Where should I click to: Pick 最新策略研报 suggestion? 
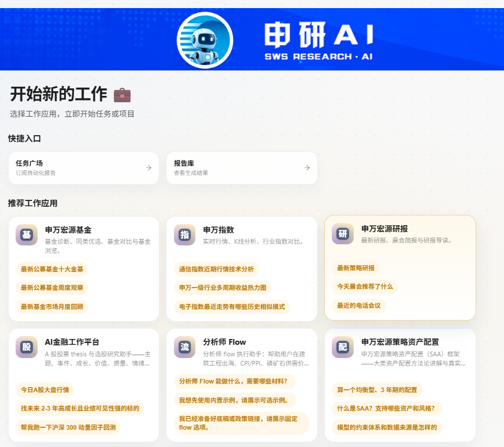point(356,268)
